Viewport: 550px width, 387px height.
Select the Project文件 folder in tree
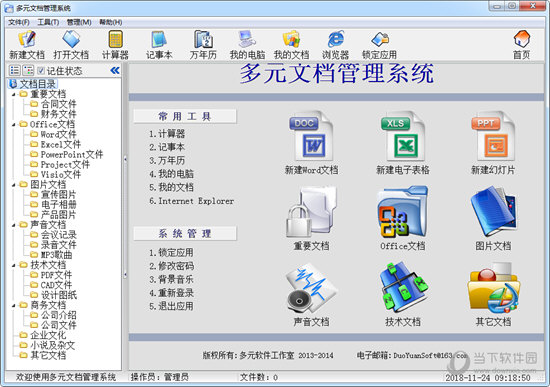tap(60, 165)
